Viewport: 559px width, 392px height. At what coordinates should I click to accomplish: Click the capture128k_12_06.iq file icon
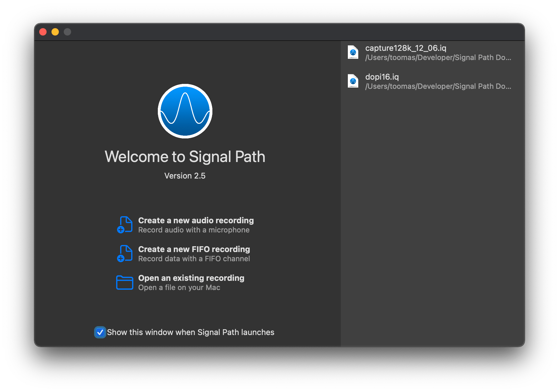(353, 52)
